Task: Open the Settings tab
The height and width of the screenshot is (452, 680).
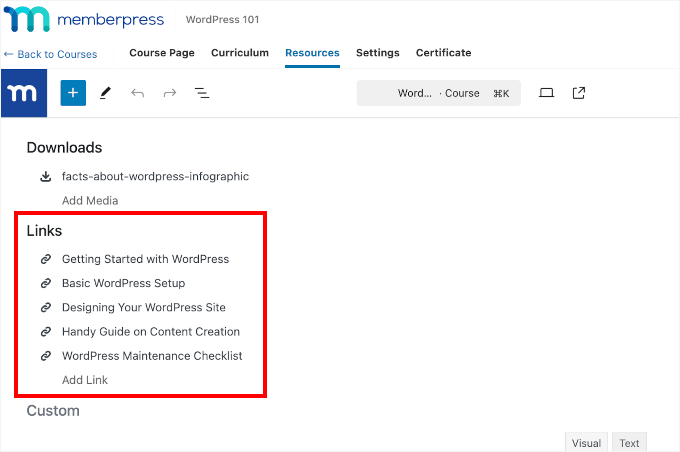Action: [378, 52]
